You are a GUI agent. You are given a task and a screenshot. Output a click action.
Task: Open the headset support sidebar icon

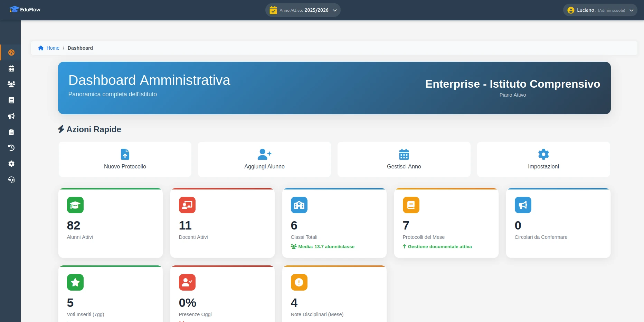[x=11, y=179]
